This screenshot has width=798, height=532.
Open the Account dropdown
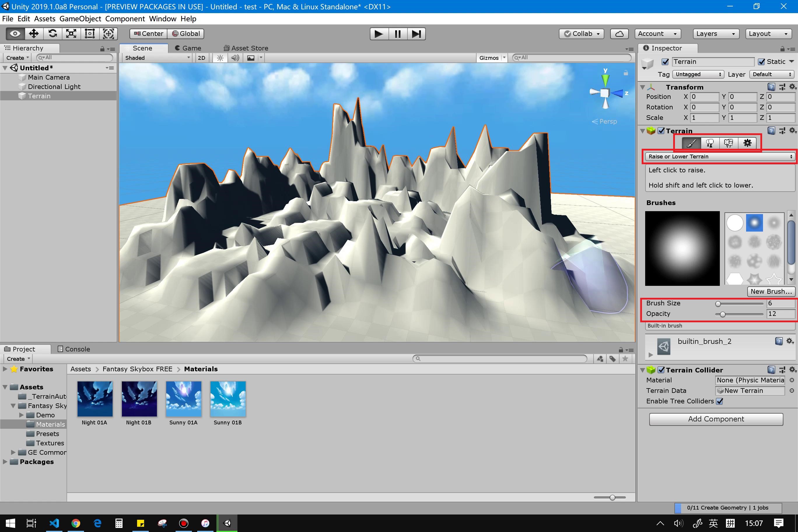[657, 34]
